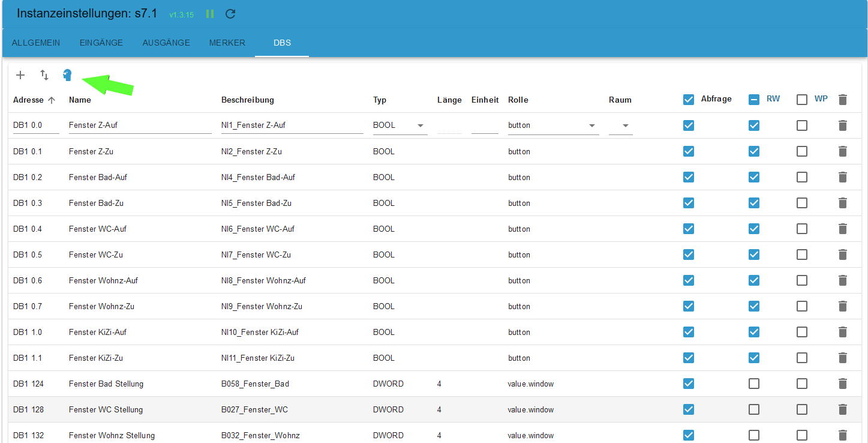Select the address cell DB1 1.0
The image size is (868, 443).
28,332
